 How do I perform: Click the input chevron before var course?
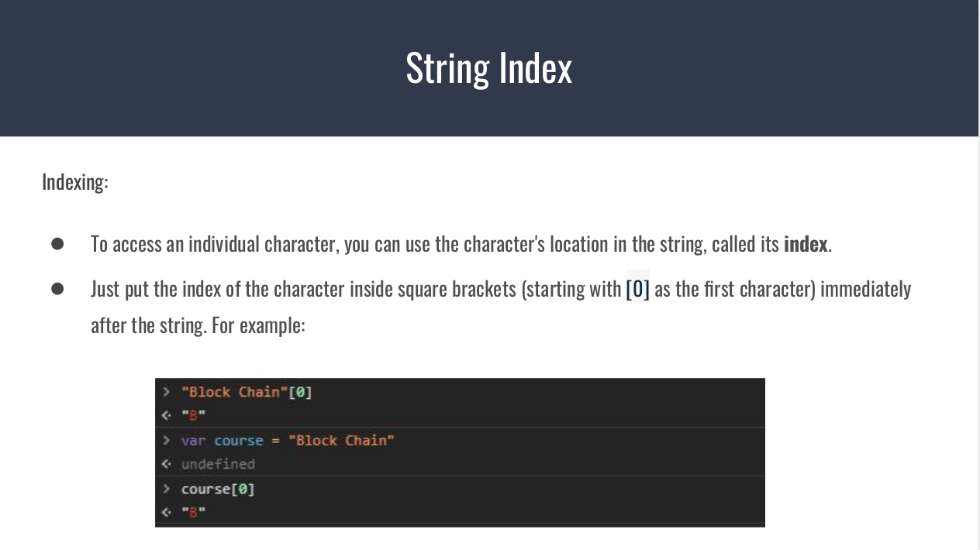point(166,440)
